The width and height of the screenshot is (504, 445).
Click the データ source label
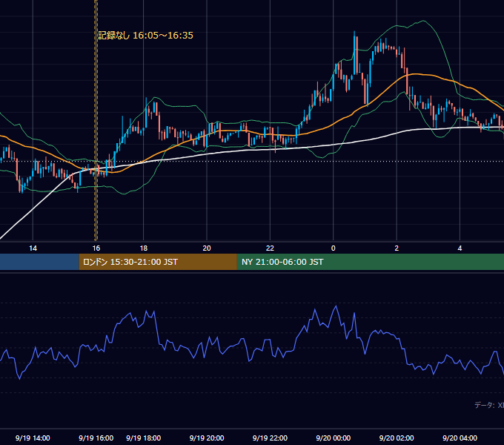tap(489, 405)
